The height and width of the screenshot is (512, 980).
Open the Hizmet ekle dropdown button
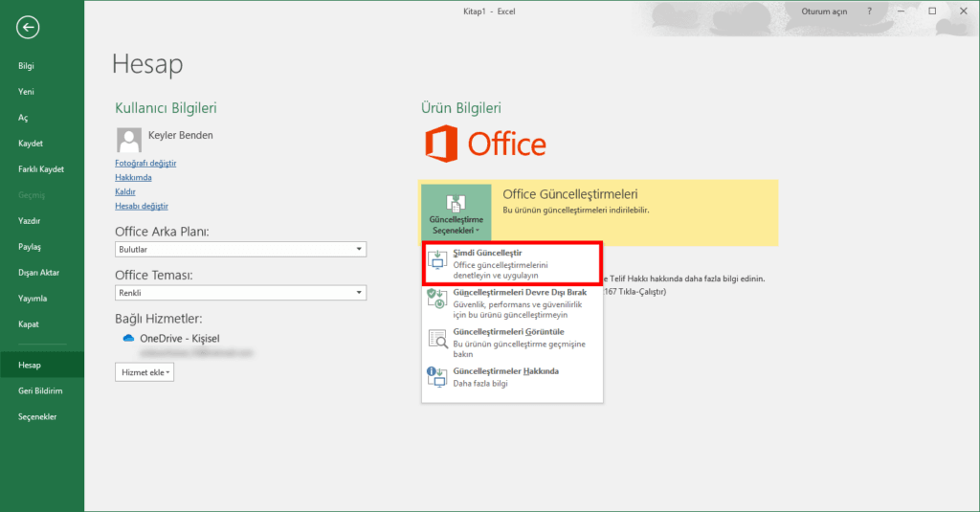[x=145, y=372]
